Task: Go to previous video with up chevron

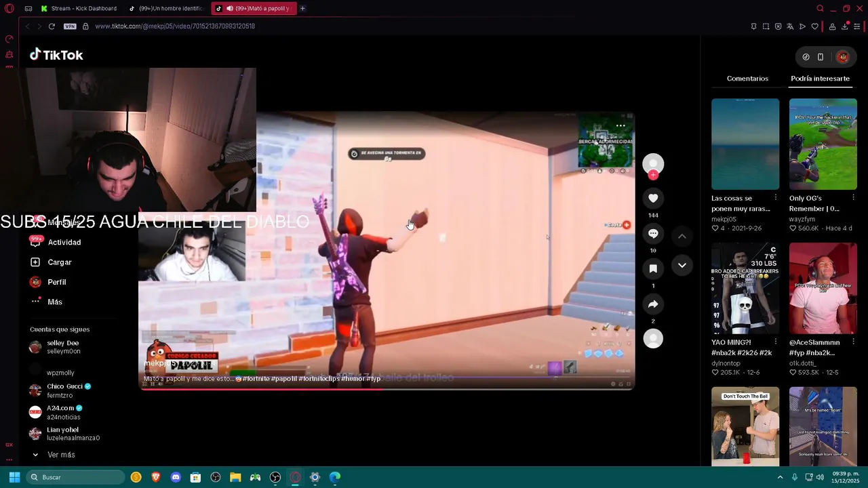Action: click(x=682, y=236)
